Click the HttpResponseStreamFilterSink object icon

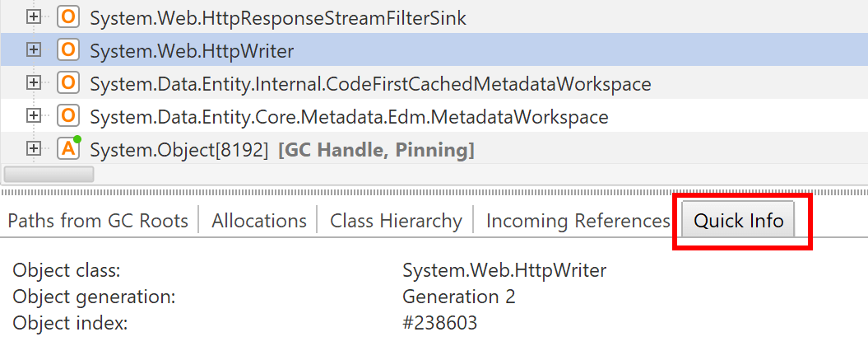coord(68,17)
